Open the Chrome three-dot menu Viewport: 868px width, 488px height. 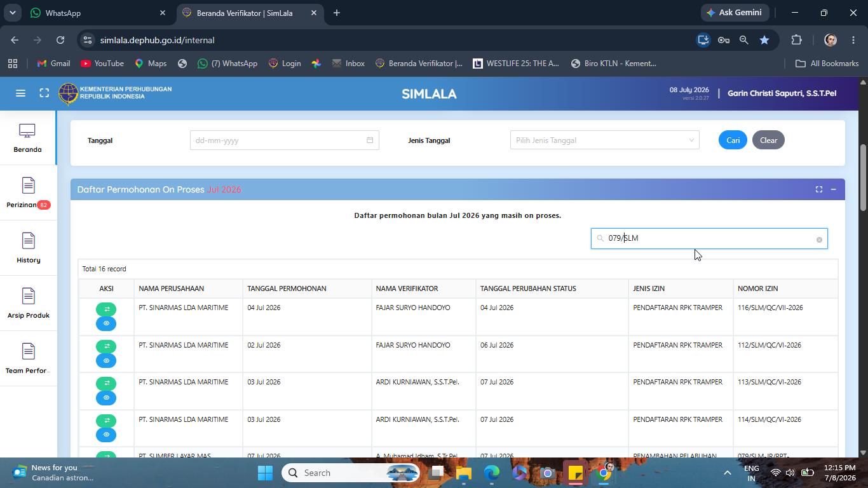(853, 40)
